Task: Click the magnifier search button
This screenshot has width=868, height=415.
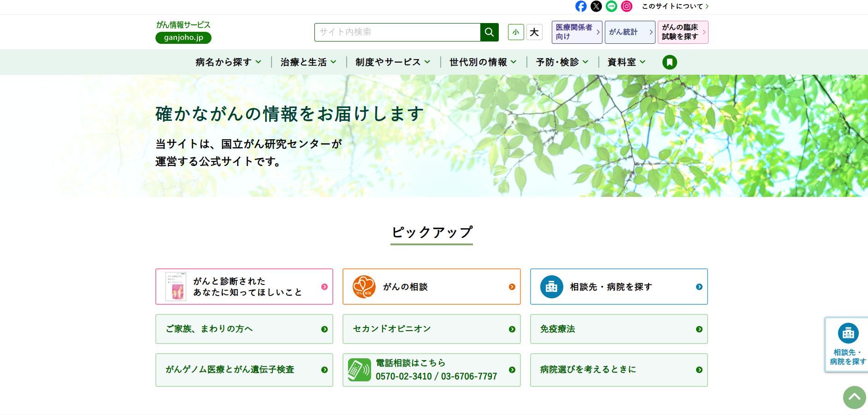Action: click(x=489, y=32)
